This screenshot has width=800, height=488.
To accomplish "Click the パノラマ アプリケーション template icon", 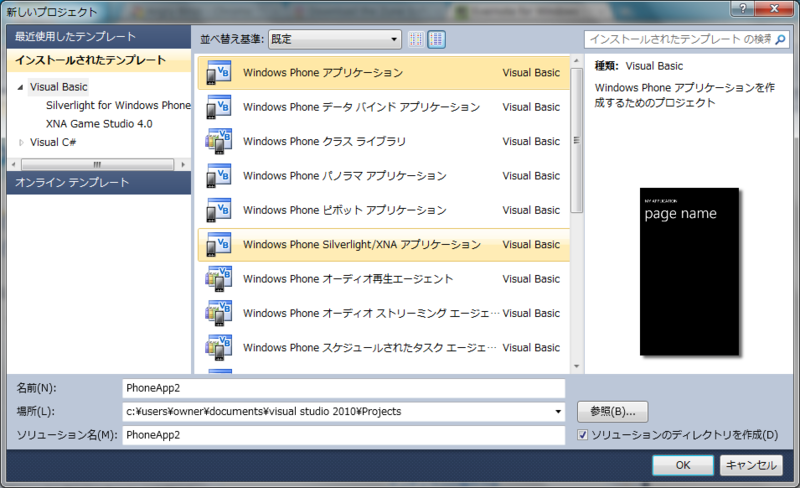I will pos(218,176).
